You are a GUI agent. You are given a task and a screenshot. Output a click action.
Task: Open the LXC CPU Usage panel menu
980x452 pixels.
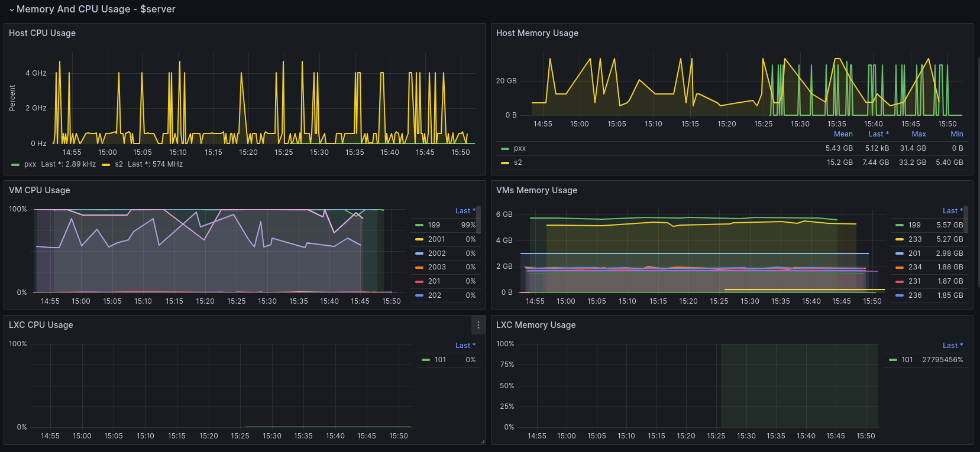pyautogui.click(x=478, y=325)
